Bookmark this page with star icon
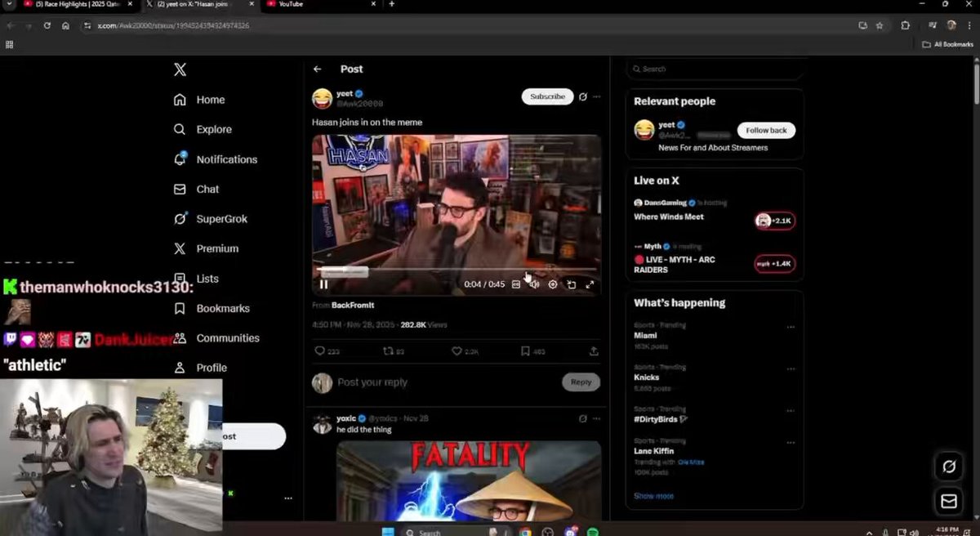980x536 pixels. [880, 25]
